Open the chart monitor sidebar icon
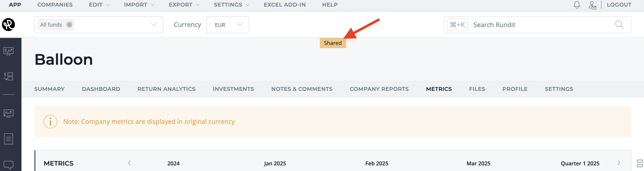644x171 pixels. [9, 113]
